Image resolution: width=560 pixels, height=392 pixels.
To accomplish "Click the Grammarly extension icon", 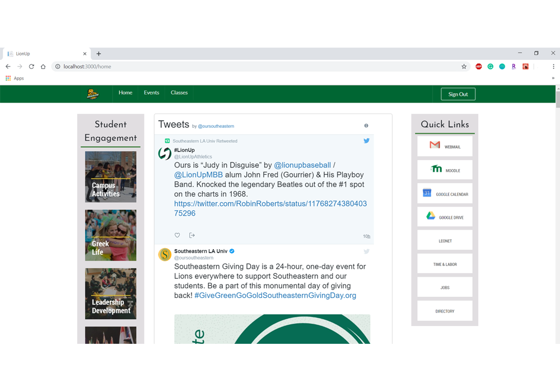I will click(491, 67).
